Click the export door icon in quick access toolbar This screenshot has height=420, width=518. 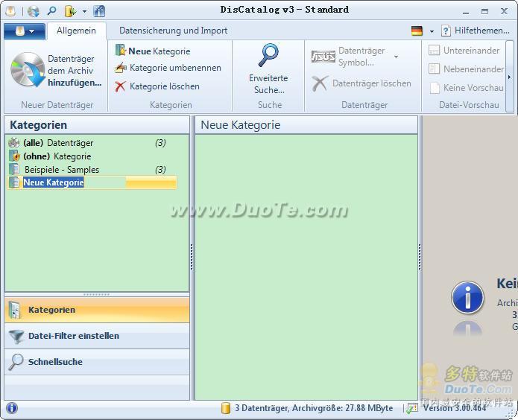point(70,12)
